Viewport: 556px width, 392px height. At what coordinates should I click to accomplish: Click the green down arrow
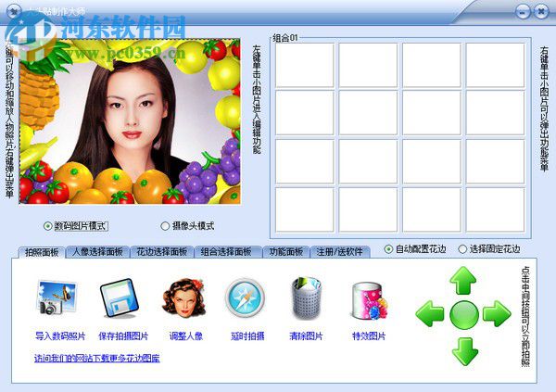click(465, 351)
